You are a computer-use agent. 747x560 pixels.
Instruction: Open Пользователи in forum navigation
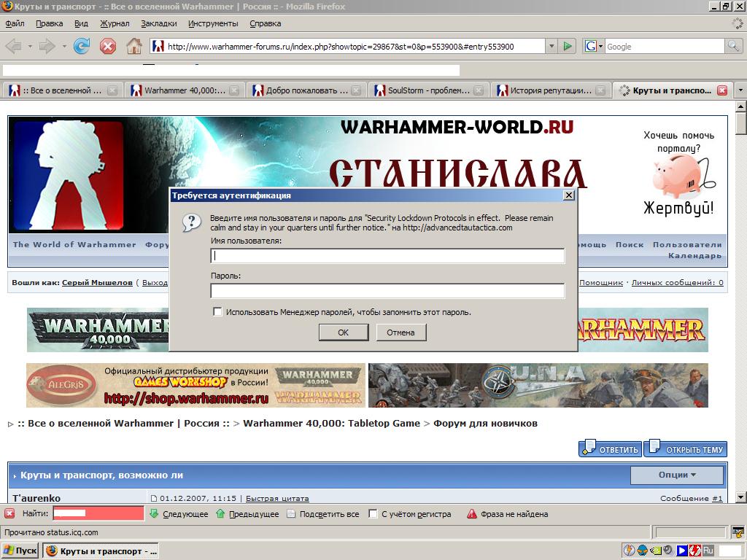(687, 244)
